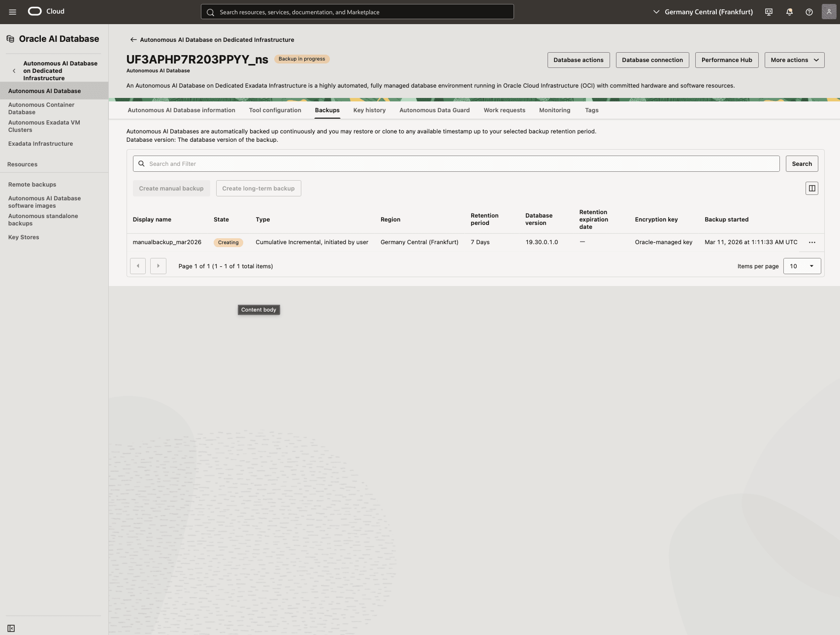Open the notifications bell
840x635 pixels.
coord(789,12)
